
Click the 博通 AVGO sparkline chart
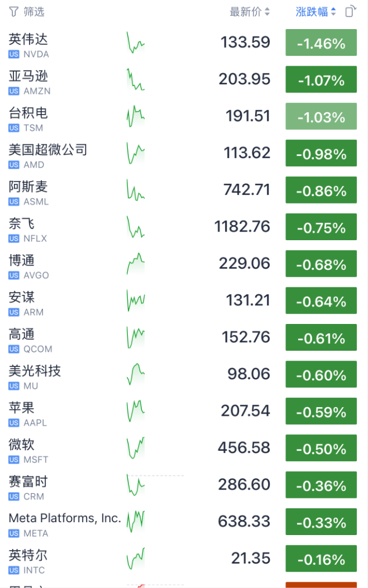pyautogui.click(x=135, y=264)
